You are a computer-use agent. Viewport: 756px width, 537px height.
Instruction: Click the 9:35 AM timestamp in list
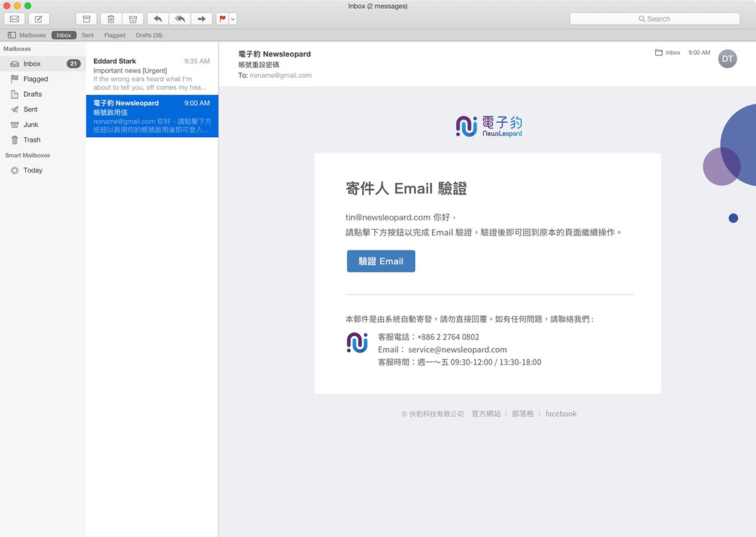click(x=197, y=61)
